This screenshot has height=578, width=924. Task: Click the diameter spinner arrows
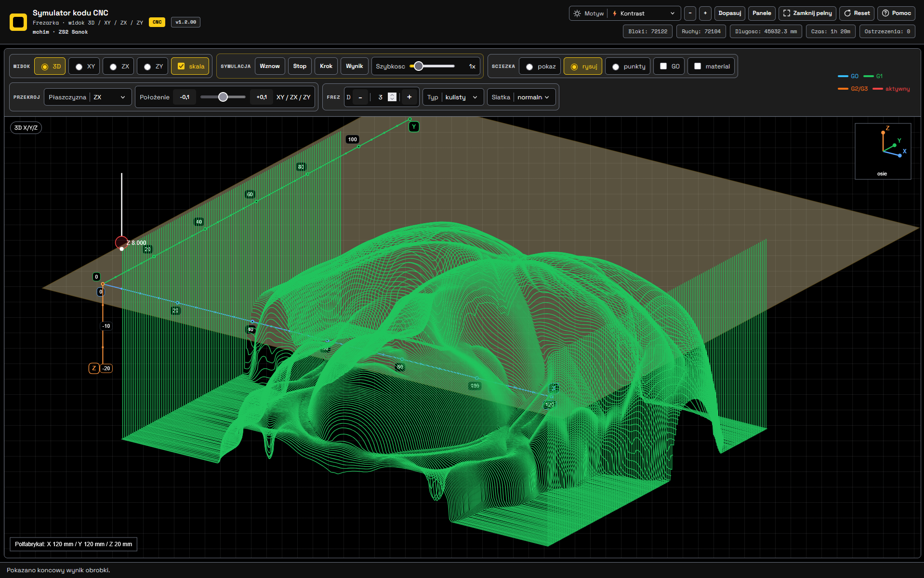click(392, 97)
